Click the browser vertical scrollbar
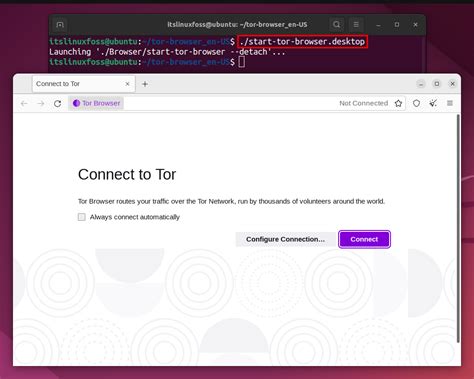Screen dimensions: 474x379 pyautogui.click(x=458, y=228)
